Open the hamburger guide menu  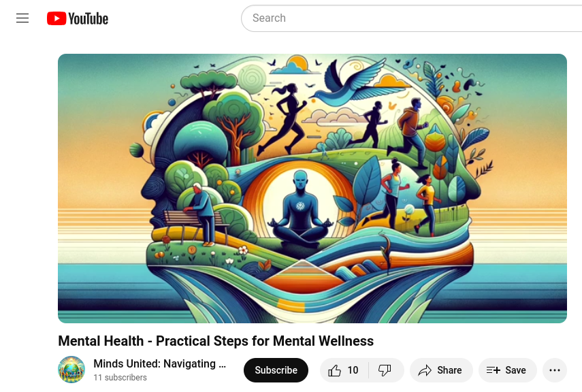coord(22,18)
